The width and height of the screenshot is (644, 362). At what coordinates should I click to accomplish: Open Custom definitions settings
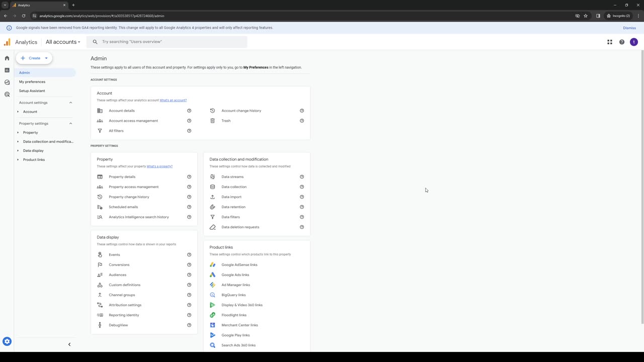(x=125, y=285)
